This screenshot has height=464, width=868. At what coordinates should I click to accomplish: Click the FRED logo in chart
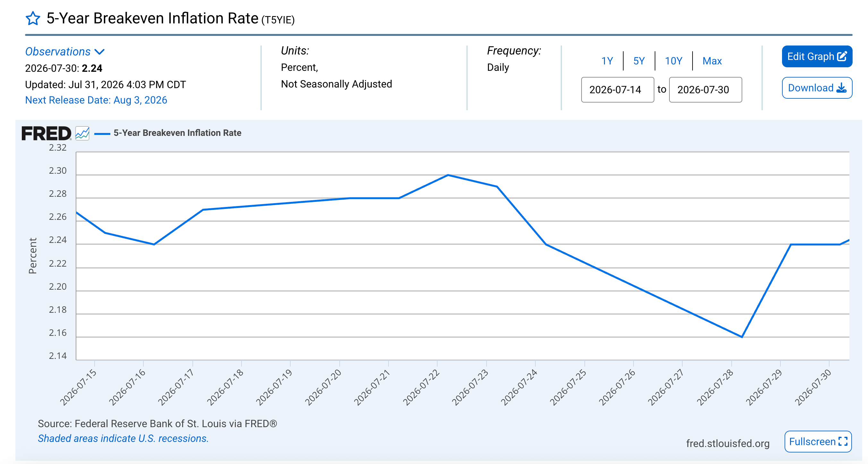click(x=47, y=133)
